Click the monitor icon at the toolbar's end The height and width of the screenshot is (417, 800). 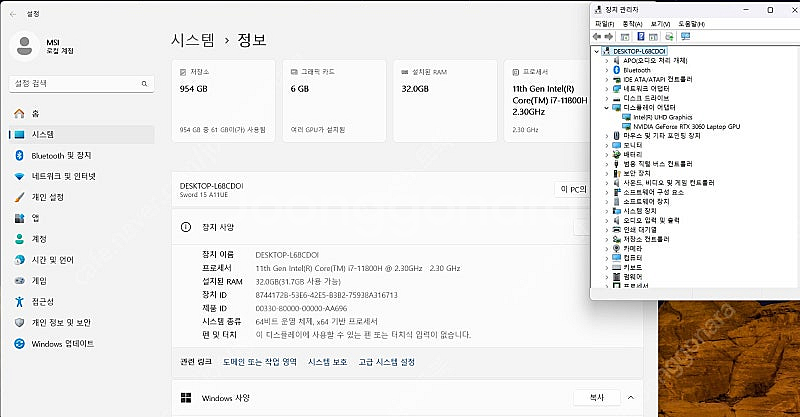pyautogui.click(x=685, y=37)
